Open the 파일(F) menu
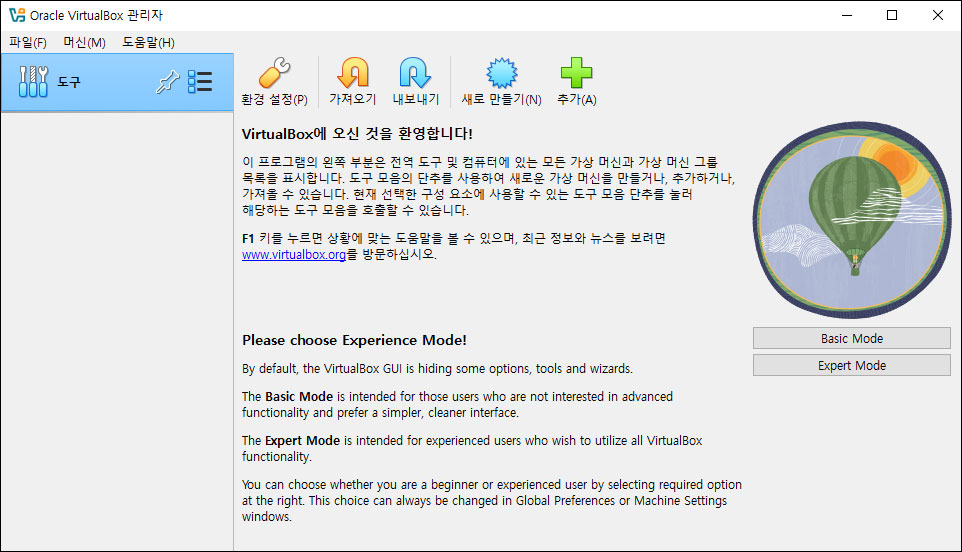 pyautogui.click(x=28, y=42)
